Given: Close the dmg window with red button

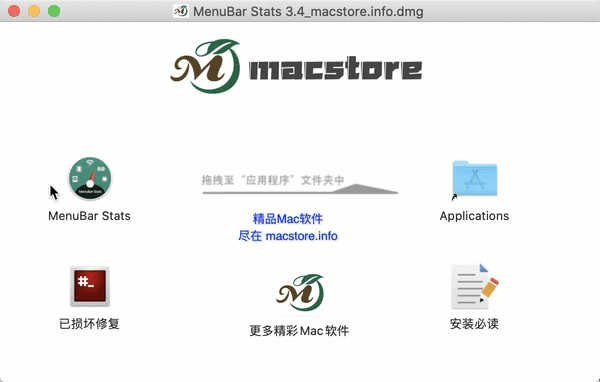Looking at the screenshot, I should [14, 11].
